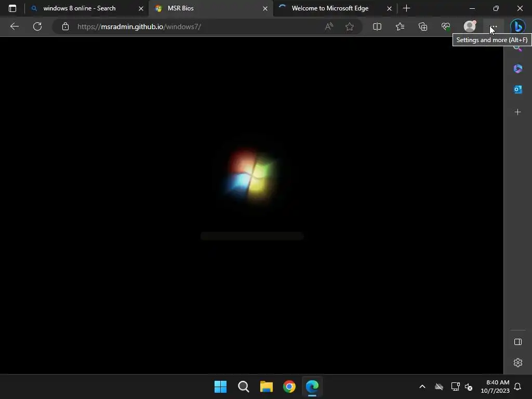Switch to the MSR Bios tab

(211, 8)
